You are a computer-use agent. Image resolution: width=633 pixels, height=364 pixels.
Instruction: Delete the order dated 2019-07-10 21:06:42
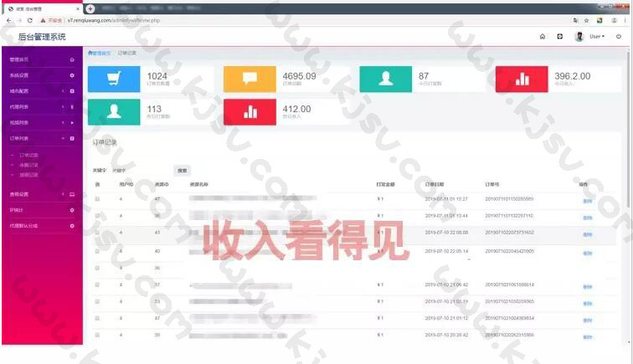(x=588, y=287)
